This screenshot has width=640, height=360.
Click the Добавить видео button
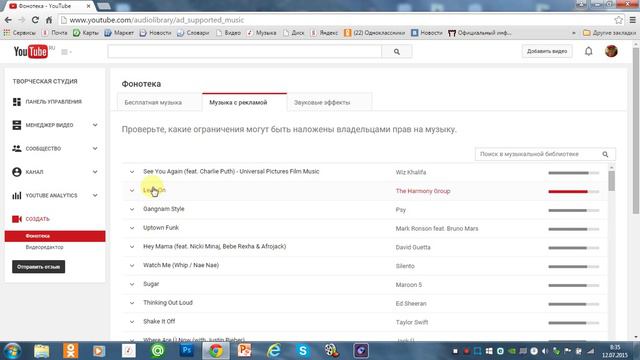coord(547,51)
